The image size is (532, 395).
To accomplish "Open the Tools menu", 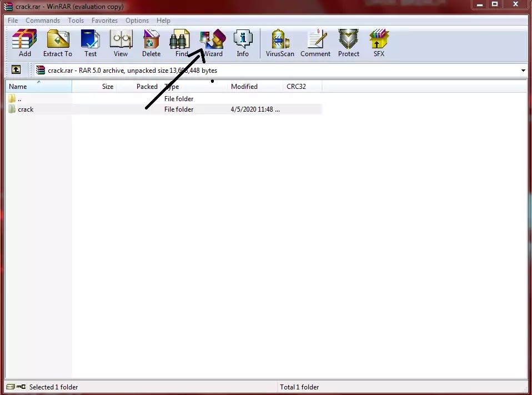I will (76, 21).
